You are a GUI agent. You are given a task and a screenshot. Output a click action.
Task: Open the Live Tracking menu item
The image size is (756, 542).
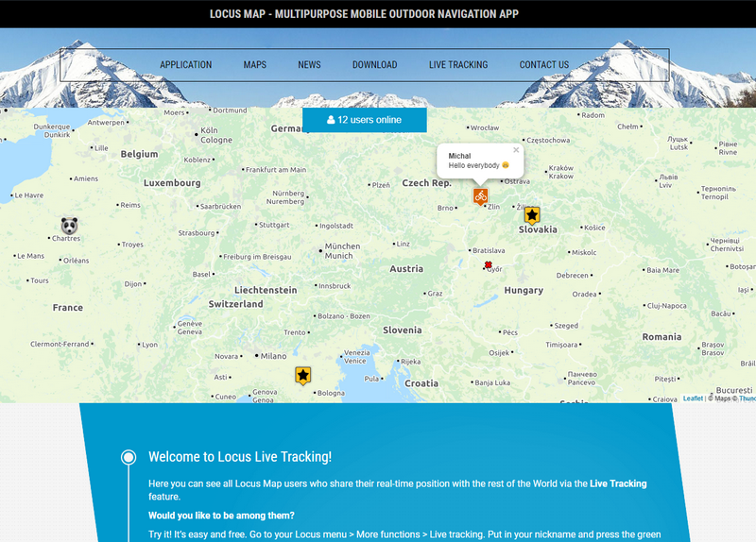click(458, 64)
